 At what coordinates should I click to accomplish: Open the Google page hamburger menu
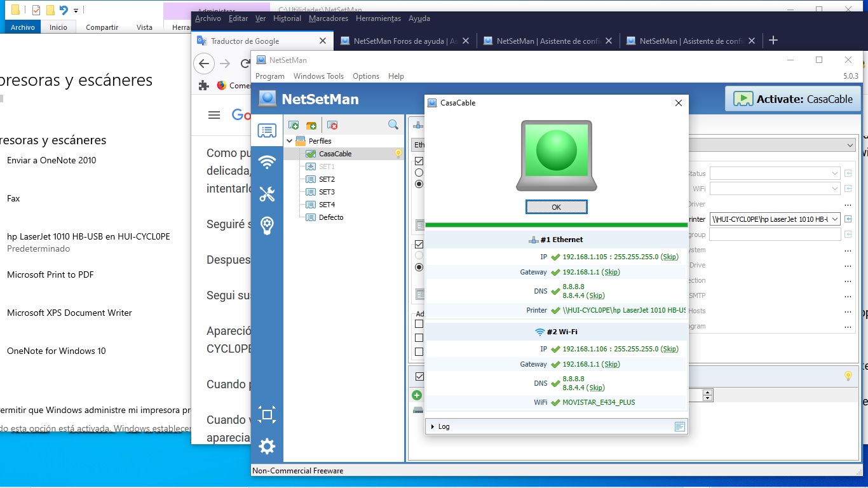tap(214, 115)
